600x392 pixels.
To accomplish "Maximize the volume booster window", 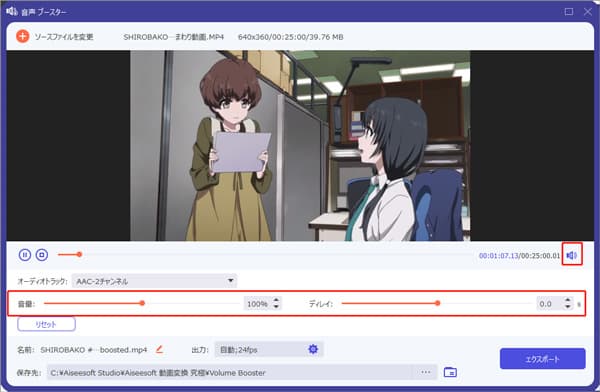I will point(569,12).
